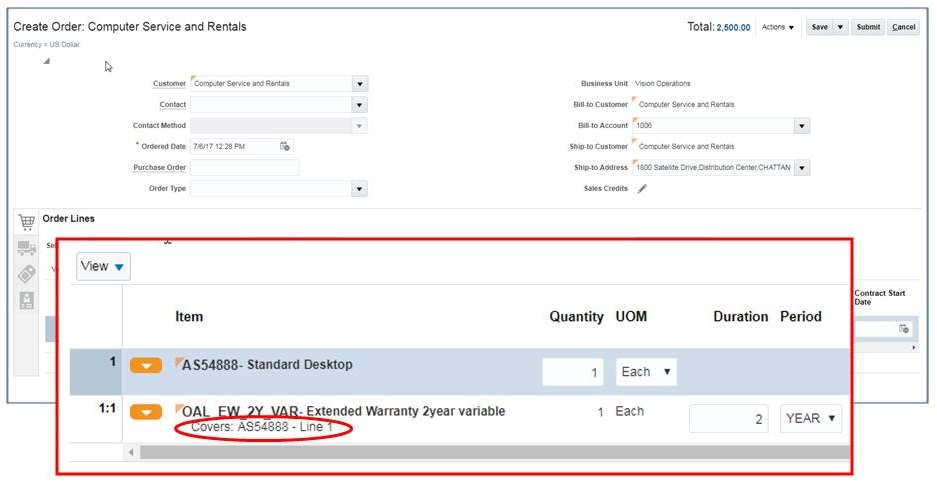Click the Currency = US Dollar text
Screen dimensions: 937x488
47,44
